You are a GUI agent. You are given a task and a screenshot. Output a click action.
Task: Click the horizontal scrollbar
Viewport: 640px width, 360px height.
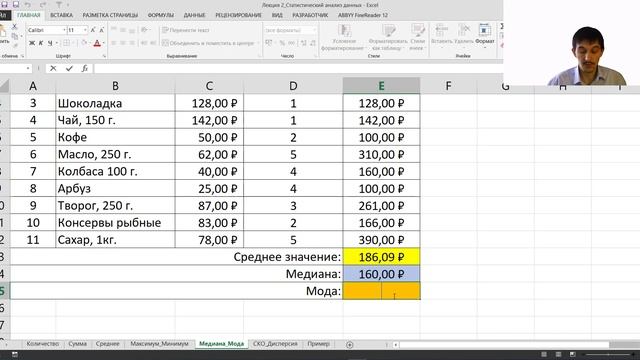[x=504, y=345]
